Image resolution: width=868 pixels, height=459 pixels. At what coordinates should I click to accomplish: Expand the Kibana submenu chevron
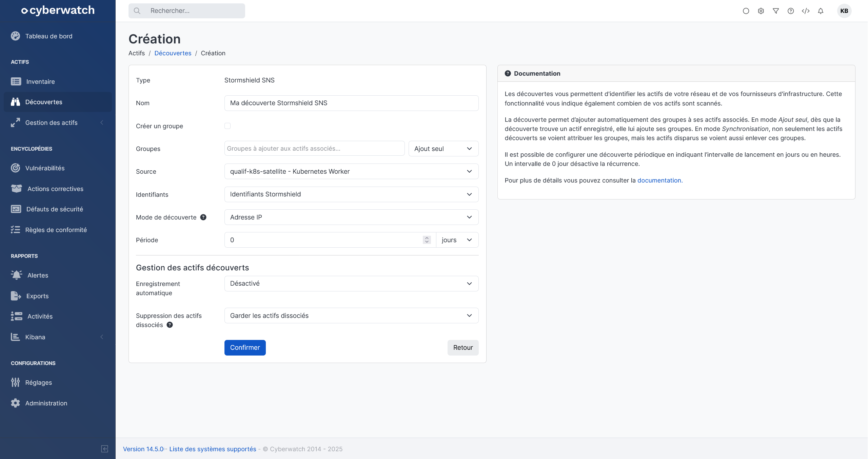tap(102, 337)
